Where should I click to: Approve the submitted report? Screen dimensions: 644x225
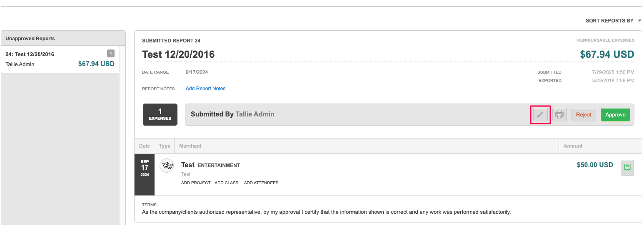point(615,115)
